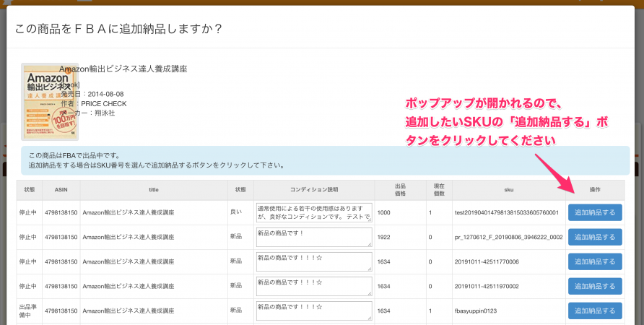644x325 pixels.
Task: Click the dialog title この商品をＦＢＡに追加納品しますか？
Action: (118, 29)
